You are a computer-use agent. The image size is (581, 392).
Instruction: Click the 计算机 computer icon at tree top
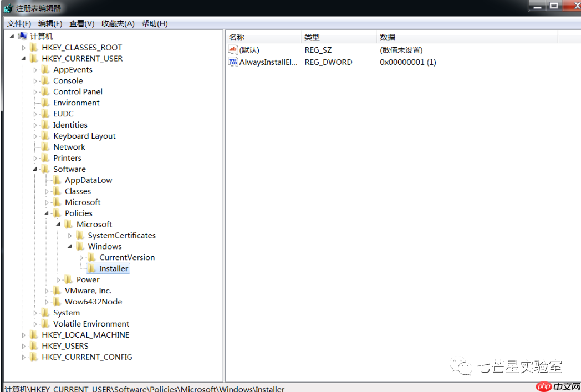[23, 35]
